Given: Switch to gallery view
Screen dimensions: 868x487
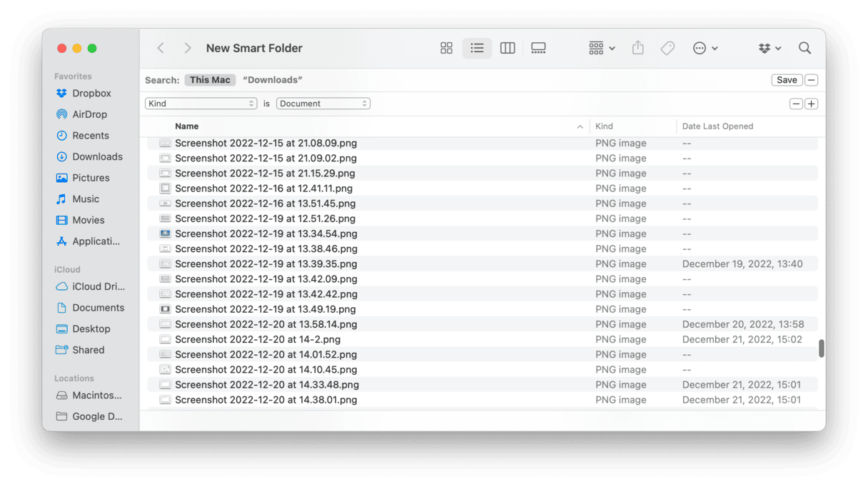Looking at the screenshot, I should point(538,48).
